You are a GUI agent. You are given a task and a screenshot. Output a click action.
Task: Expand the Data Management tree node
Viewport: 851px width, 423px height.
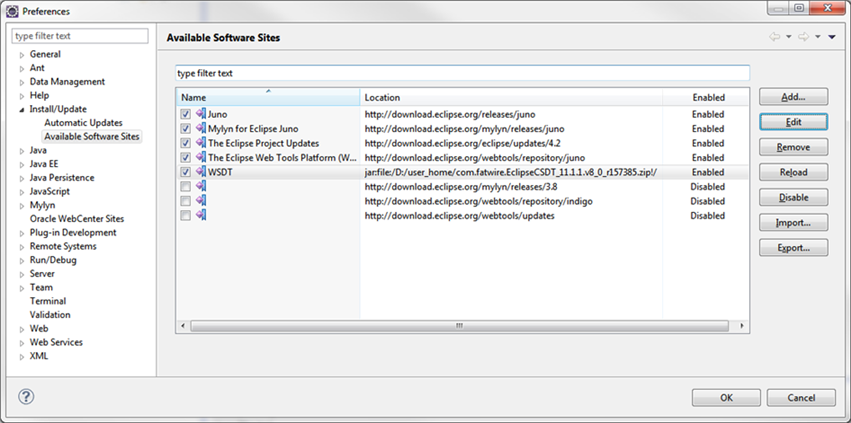point(22,82)
